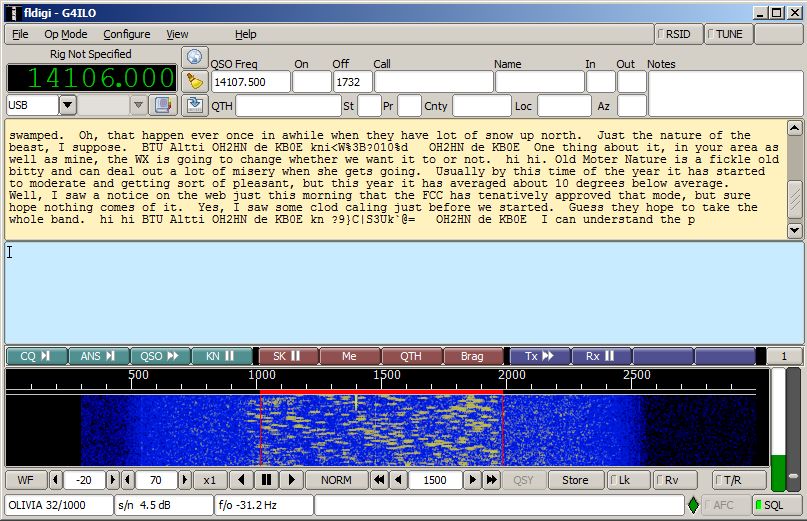Step the cursor frequency up from 1500
The width and height of the screenshot is (807, 521).
pos(472,480)
